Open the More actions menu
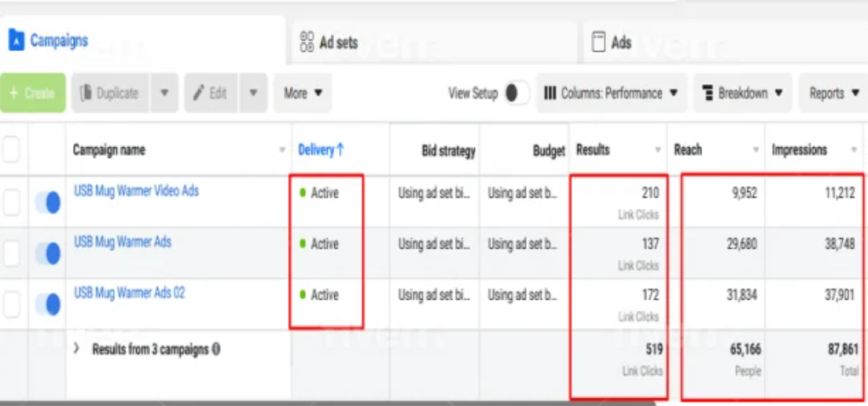Viewport: 868px width, 406px height. coord(303,93)
